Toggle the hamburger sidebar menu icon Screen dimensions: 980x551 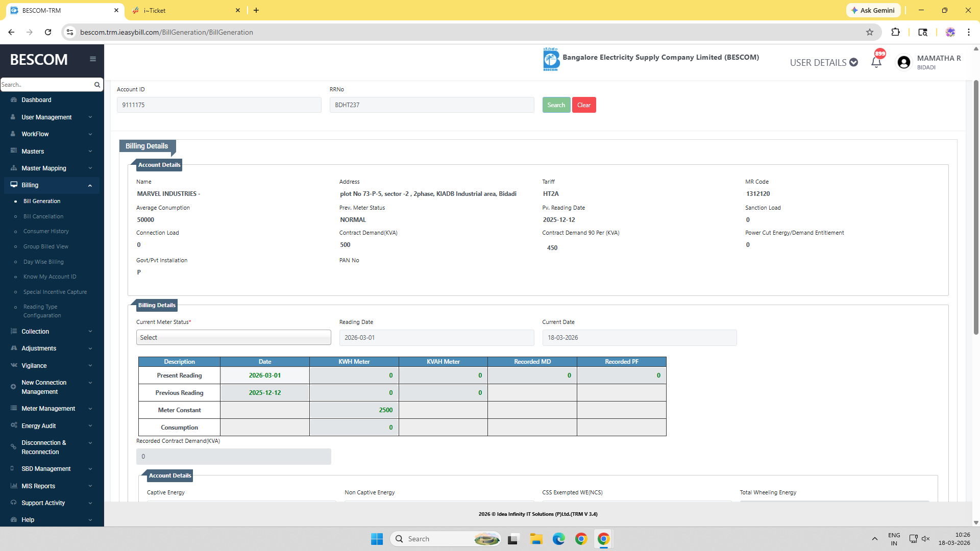coord(93,59)
